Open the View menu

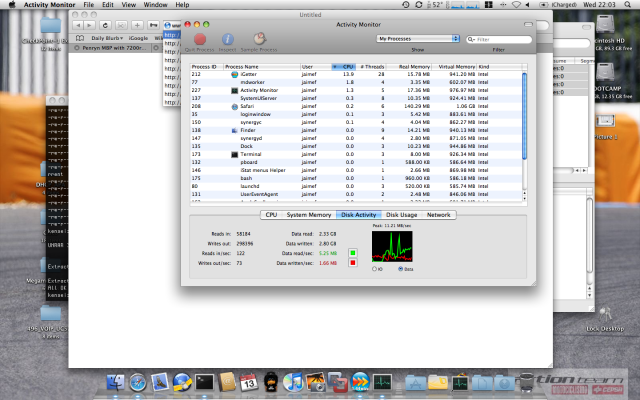point(129,4)
